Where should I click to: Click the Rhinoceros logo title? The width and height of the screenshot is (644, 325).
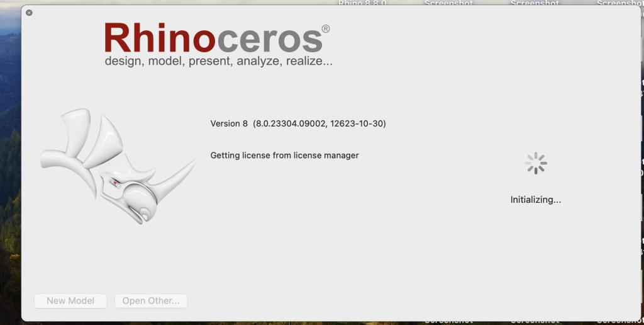click(x=217, y=38)
